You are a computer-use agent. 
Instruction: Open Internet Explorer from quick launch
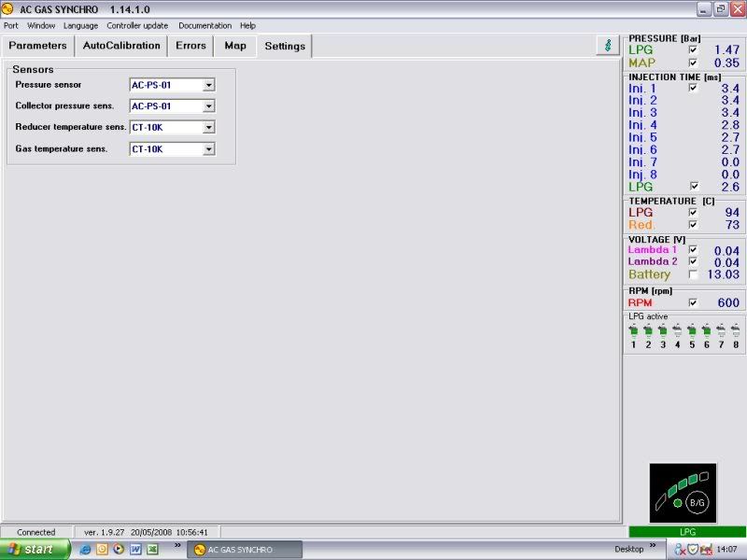pyautogui.click(x=85, y=549)
